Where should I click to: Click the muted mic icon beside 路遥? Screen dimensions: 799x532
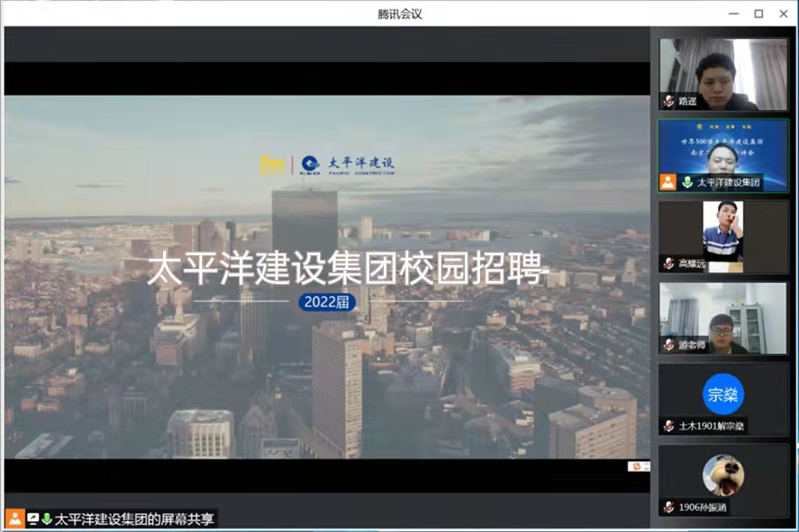point(669,101)
